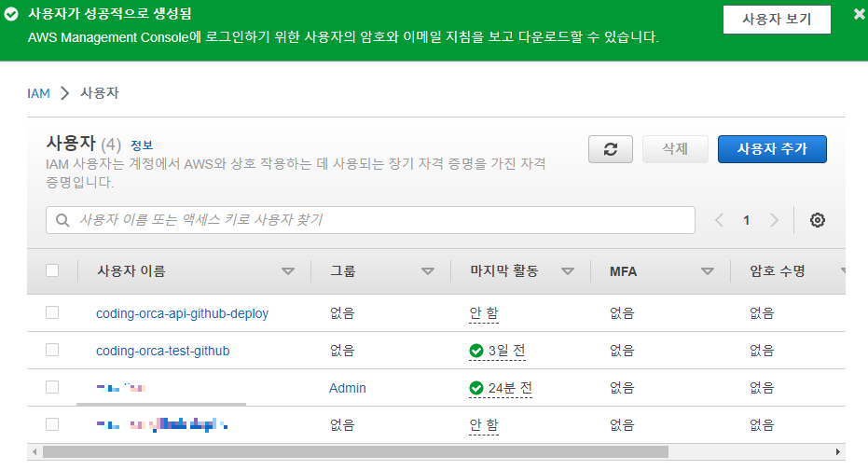868x470 pixels.
Task: Refresh the user list
Action: [611, 149]
